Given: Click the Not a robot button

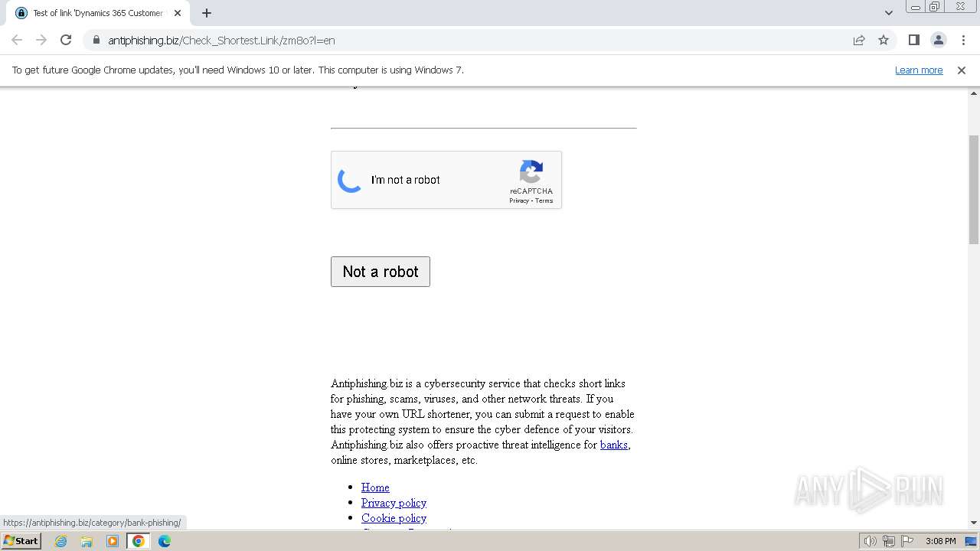Looking at the screenshot, I should [381, 272].
